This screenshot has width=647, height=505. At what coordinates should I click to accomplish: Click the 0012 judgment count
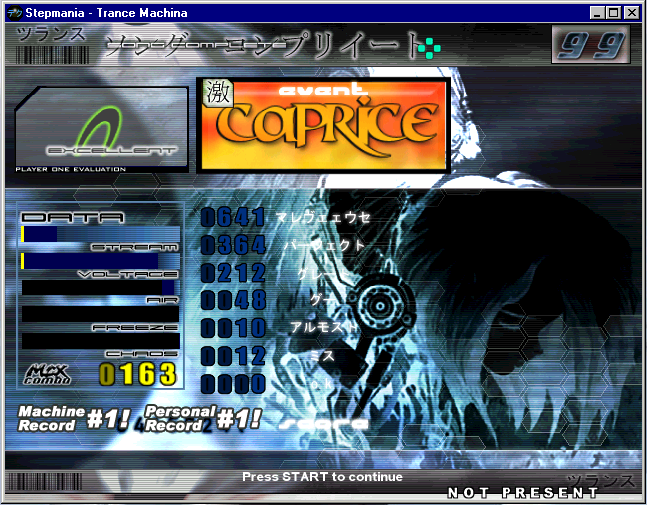tap(233, 356)
